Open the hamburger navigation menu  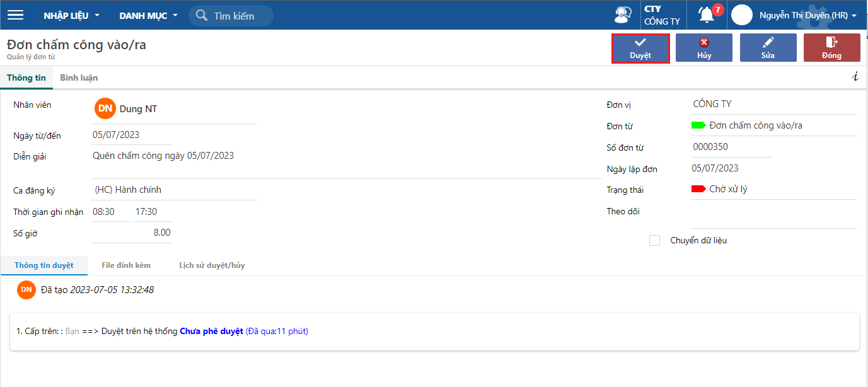pos(15,15)
